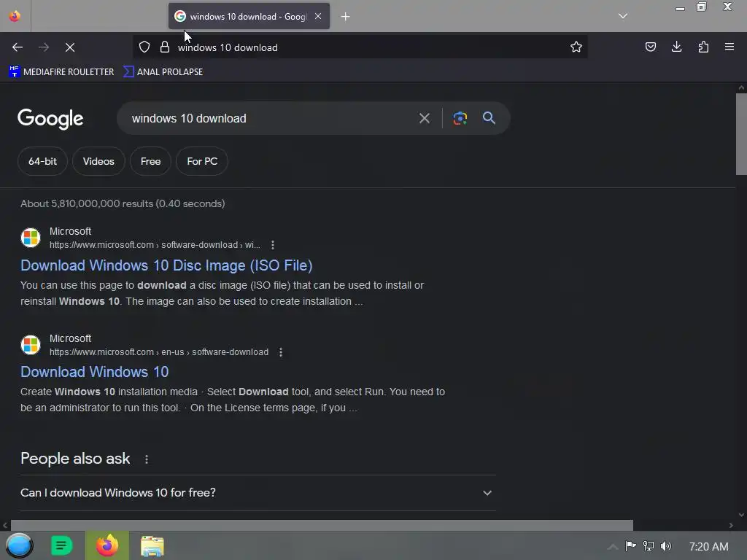
Task: Click the volume speaker tray icon
Action: [x=666, y=546]
